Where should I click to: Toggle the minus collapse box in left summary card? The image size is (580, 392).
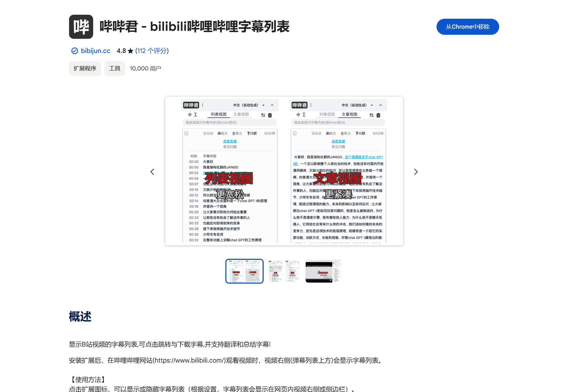[186, 133]
